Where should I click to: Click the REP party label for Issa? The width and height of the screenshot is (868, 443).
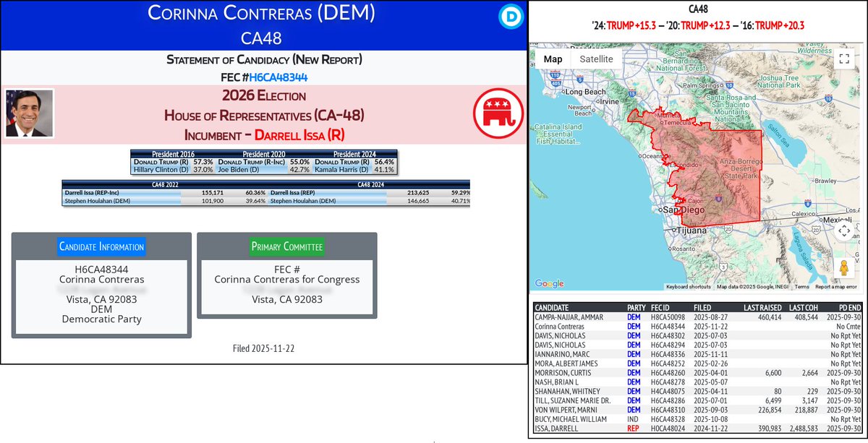click(x=634, y=429)
